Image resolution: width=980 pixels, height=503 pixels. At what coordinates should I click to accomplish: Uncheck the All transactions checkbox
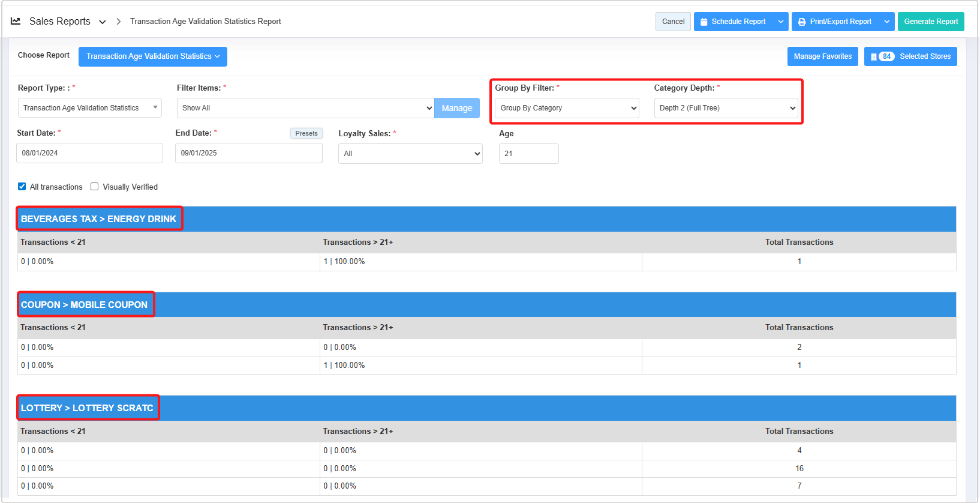(22, 187)
